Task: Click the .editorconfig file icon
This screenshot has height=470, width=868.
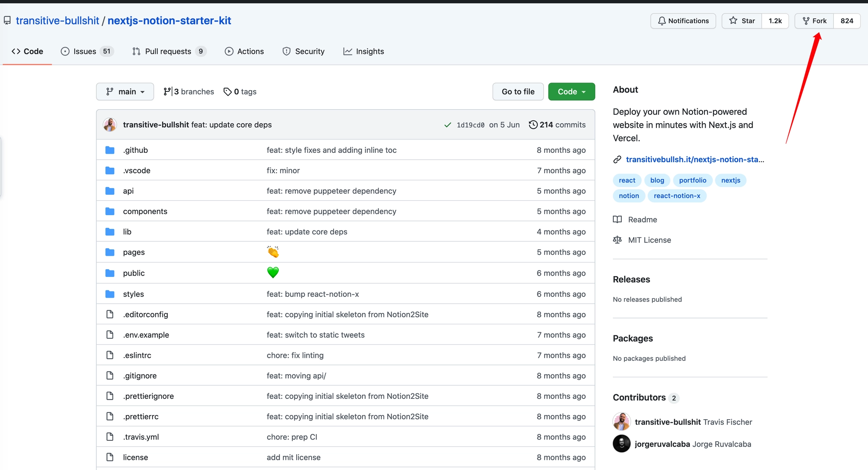Action: pyautogui.click(x=110, y=314)
